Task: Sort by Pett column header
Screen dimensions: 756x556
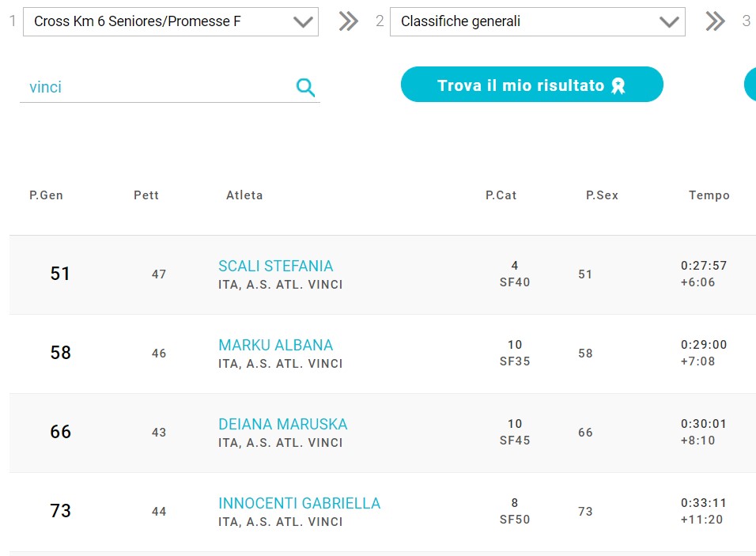Action: click(146, 195)
